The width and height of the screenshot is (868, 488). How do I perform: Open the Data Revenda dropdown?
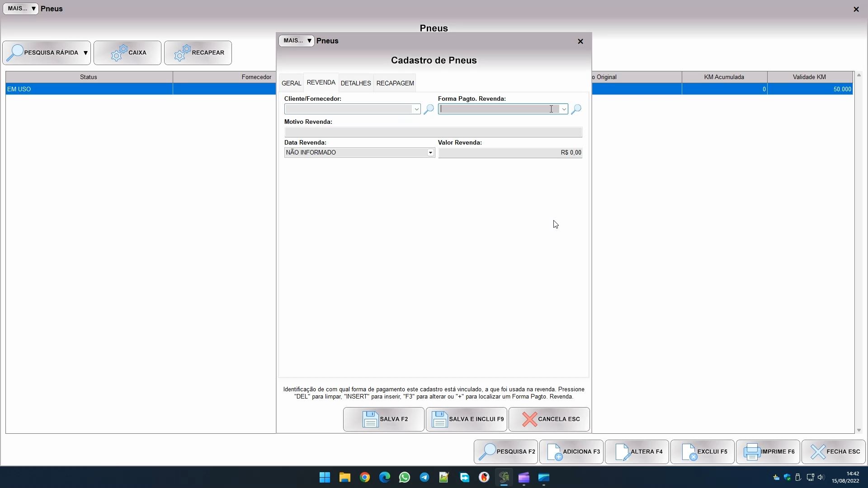pos(430,153)
